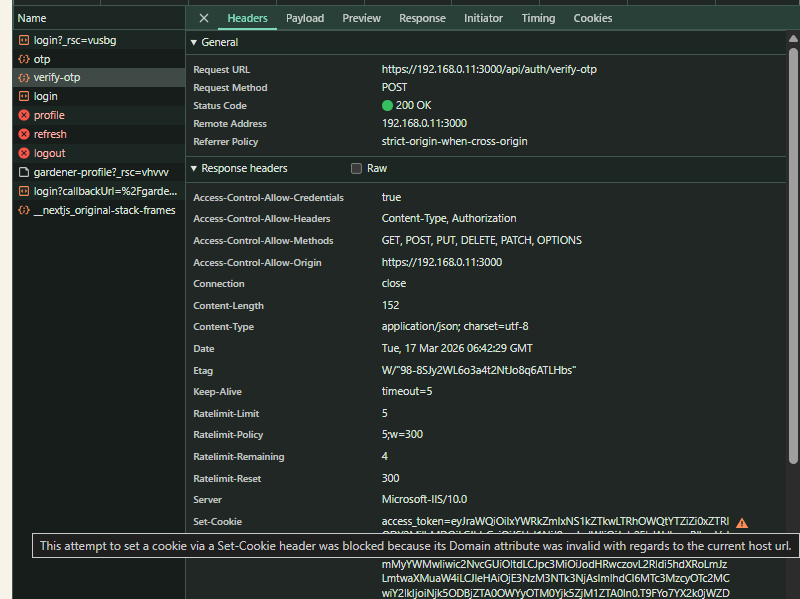Viewport: 800px width, 599px height.
Task: Select the __nextjs_original-stack-frames request
Action: point(99,210)
